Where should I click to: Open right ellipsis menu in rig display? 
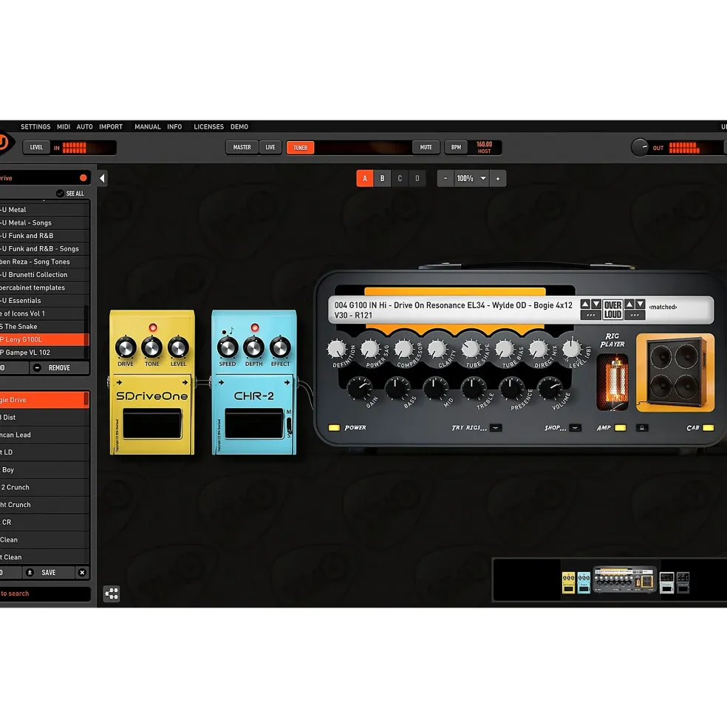click(635, 315)
